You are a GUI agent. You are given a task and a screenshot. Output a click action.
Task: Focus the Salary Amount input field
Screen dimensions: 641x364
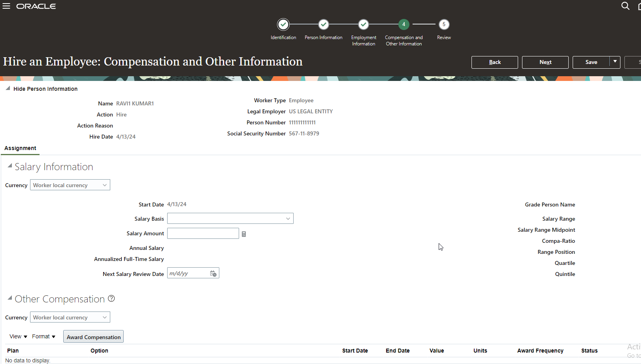pos(203,233)
